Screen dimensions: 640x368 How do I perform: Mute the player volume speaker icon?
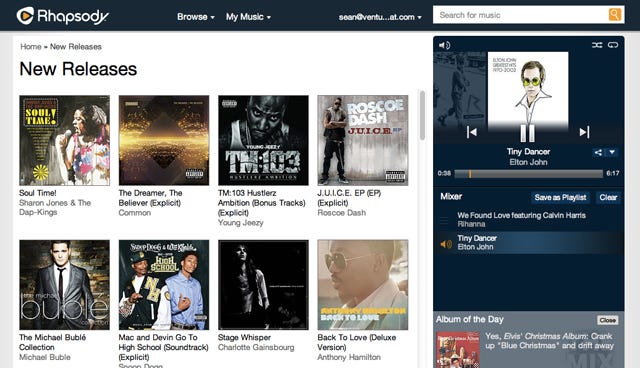[444, 45]
